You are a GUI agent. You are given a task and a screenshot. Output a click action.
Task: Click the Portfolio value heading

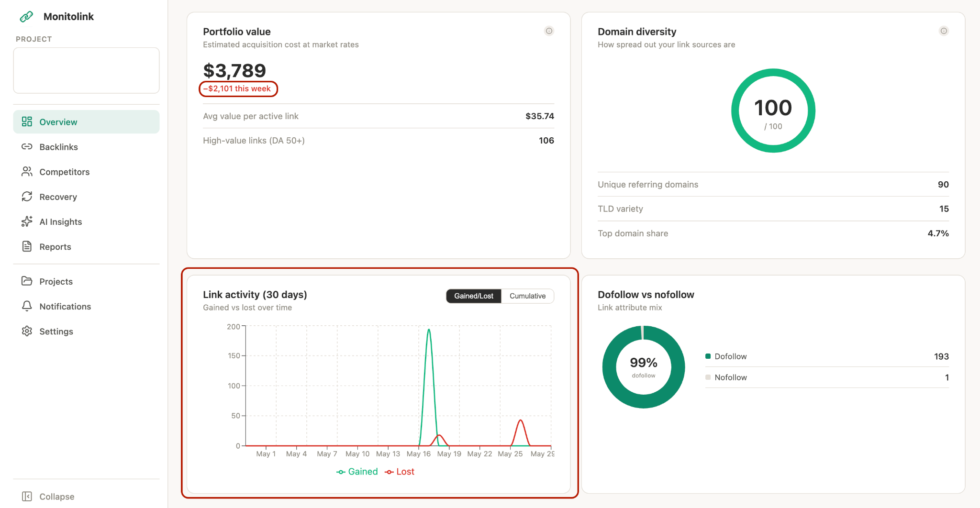click(x=236, y=32)
